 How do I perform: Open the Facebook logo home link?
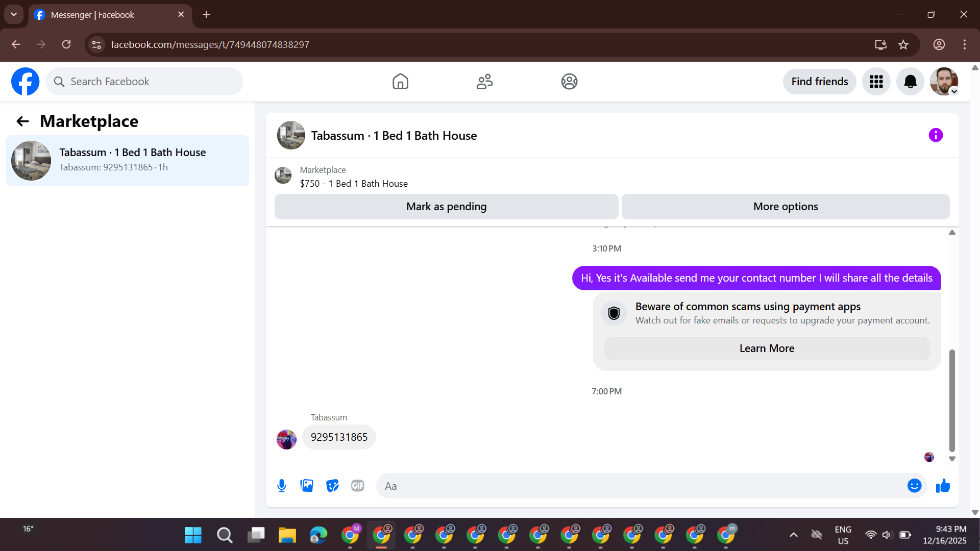[x=25, y=82]
